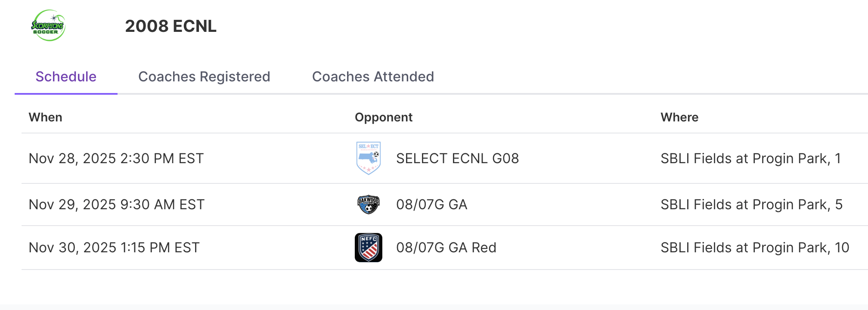Open the Schedule tab
Viewport: 868px width, 310px height.
[x=66, y=77]
